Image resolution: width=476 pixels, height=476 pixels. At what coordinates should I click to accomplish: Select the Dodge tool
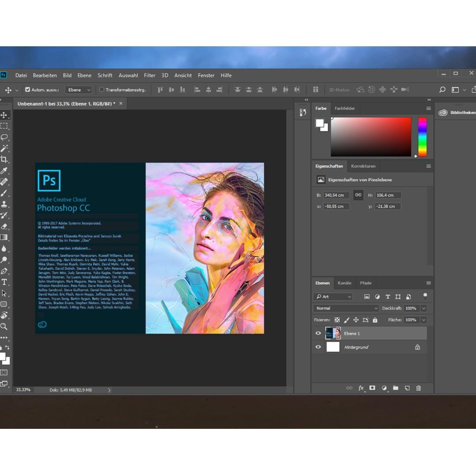tap(4, 260)
